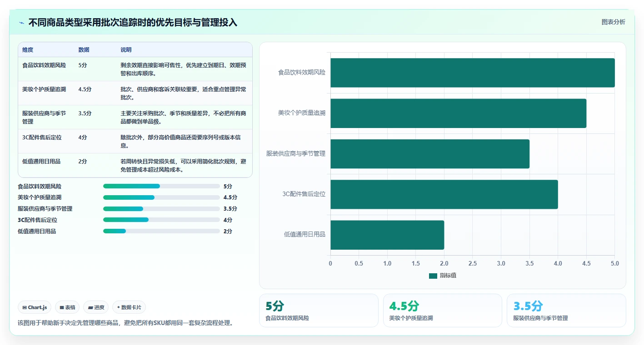Click the description starting 剩余效期直接影响可售性
644x345 pixels.
coord(184,69)
